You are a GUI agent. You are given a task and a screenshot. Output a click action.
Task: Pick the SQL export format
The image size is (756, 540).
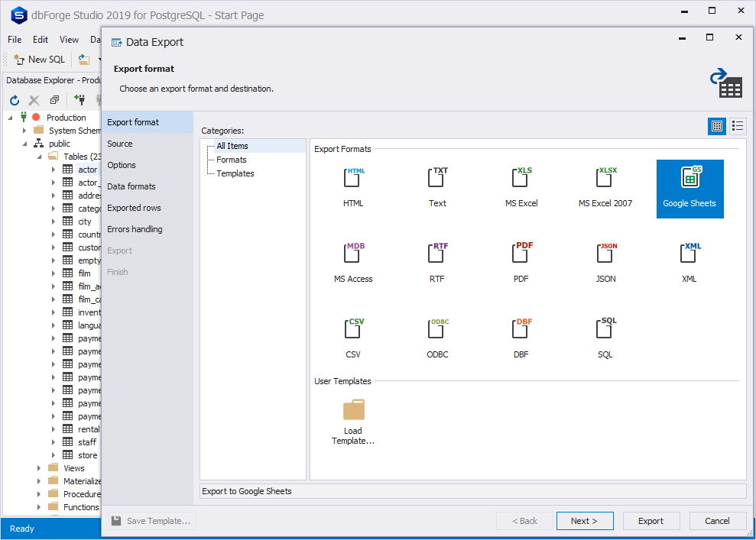pos(605,339)
